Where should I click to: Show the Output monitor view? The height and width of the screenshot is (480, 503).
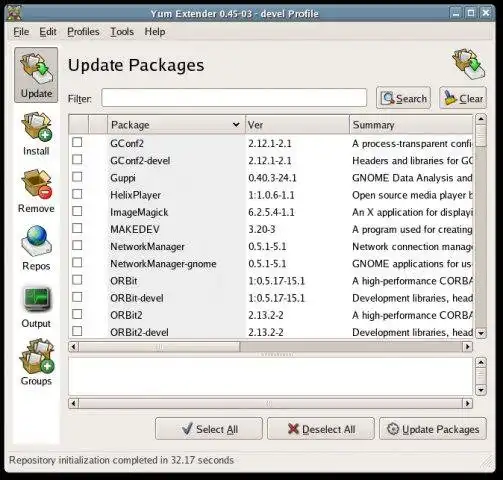click(x=36, y=307)
